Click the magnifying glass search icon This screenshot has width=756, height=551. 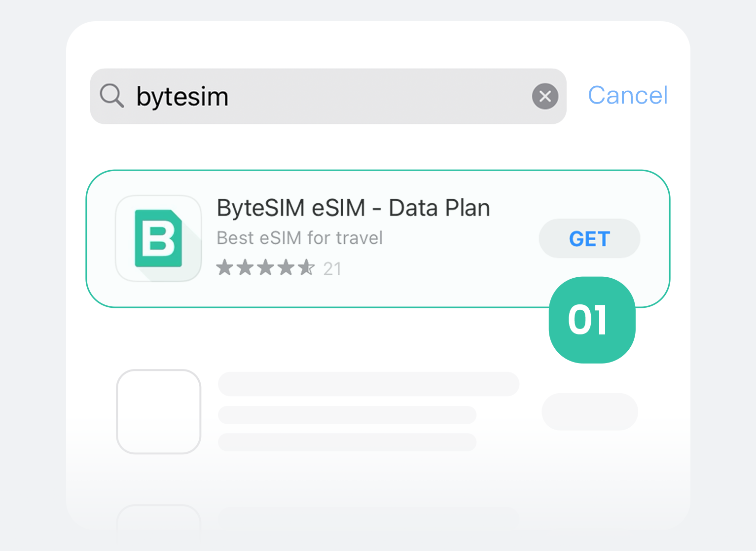click(x=111, y=95)
